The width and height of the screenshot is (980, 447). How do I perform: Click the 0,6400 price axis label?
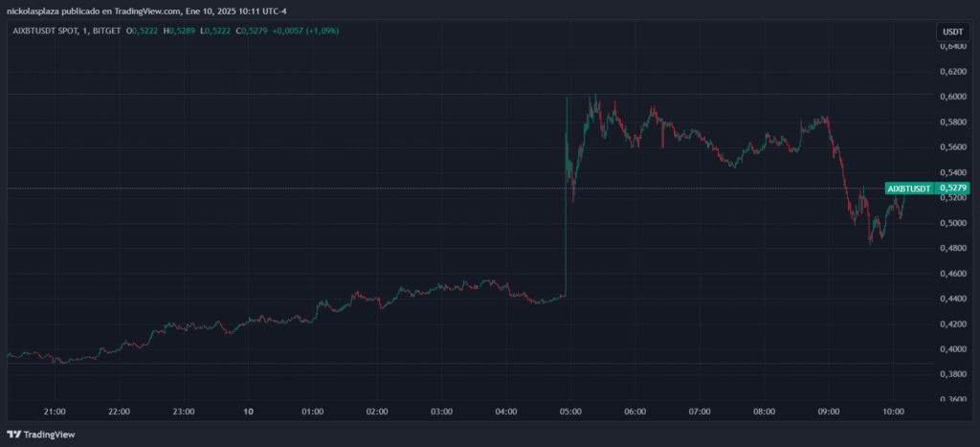[x=953, y=46]
